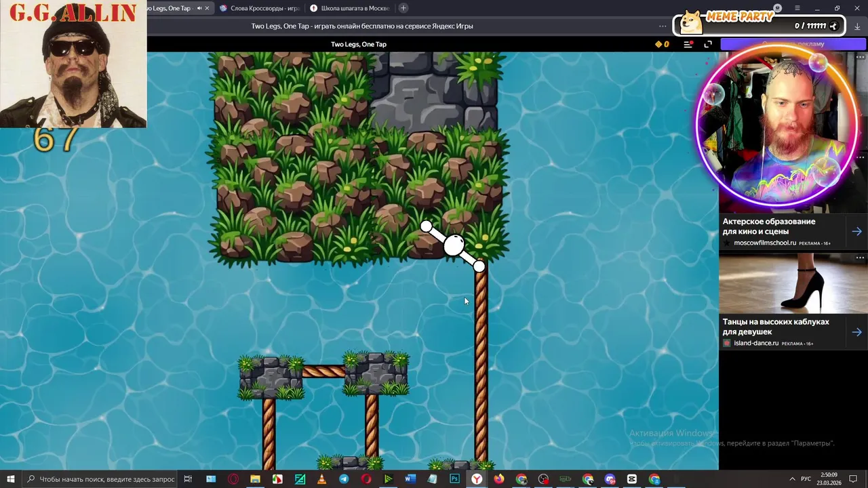The image size is (868, 488).
Task: Show hidden system tray icons
Action: pyautogui.click(x=792, y=479)
